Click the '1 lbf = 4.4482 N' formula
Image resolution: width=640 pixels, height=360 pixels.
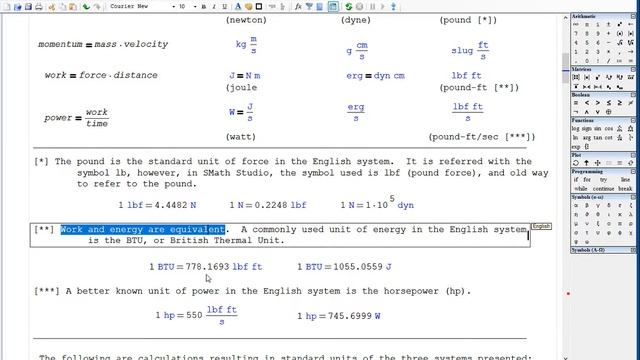(157, 205)
